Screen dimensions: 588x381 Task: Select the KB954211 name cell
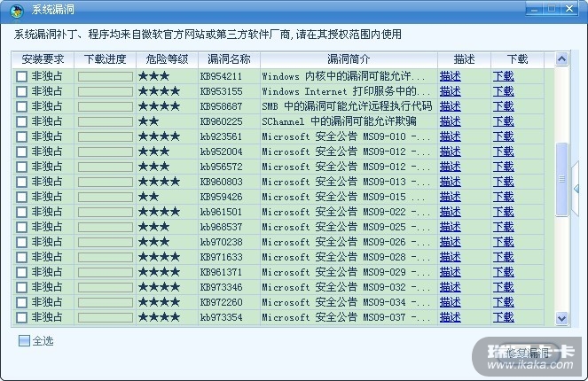(x=221, y=76)
